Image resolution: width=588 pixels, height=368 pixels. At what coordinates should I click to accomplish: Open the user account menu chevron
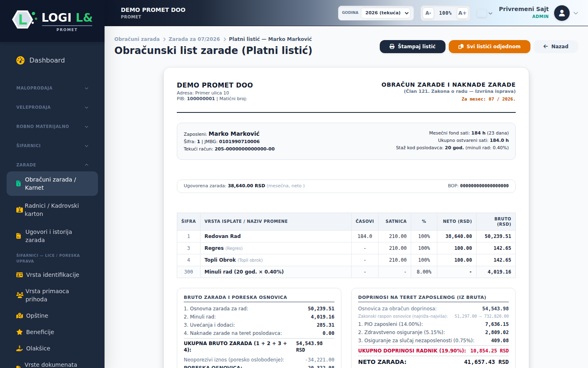(576, 13)
